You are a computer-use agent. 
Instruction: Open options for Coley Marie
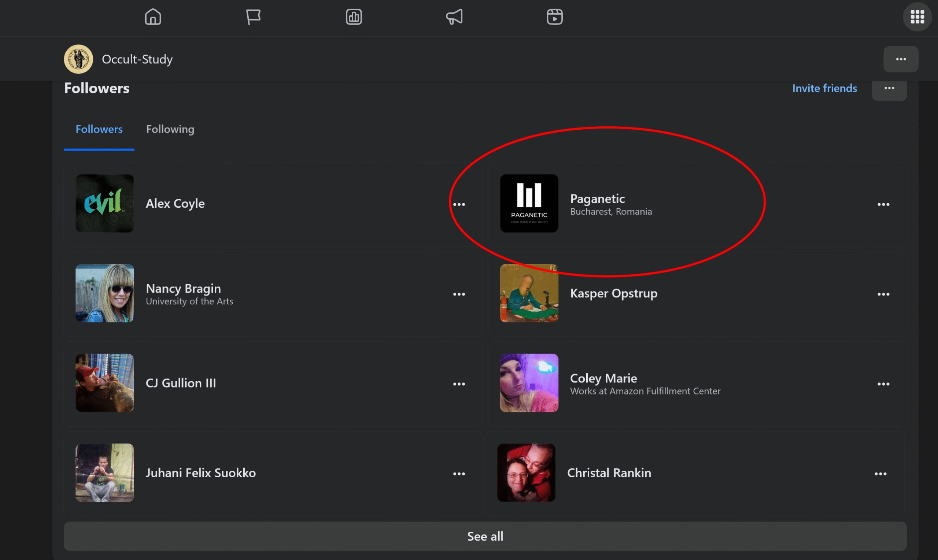pos(883,384)
